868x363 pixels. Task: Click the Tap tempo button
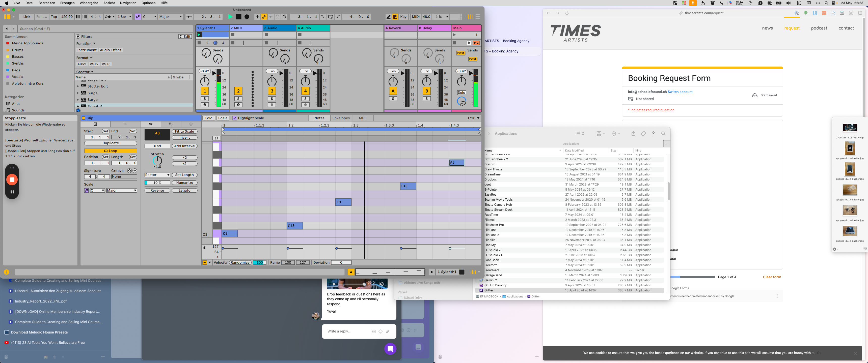click(x=54, y=16)
